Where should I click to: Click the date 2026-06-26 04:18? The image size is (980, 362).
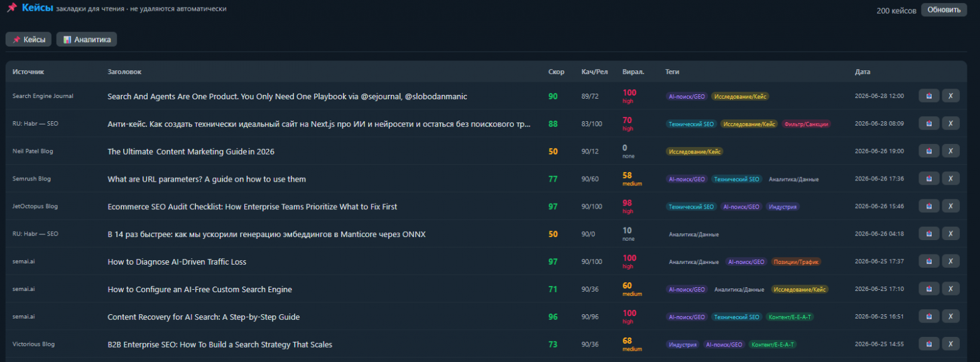[879, 234]
